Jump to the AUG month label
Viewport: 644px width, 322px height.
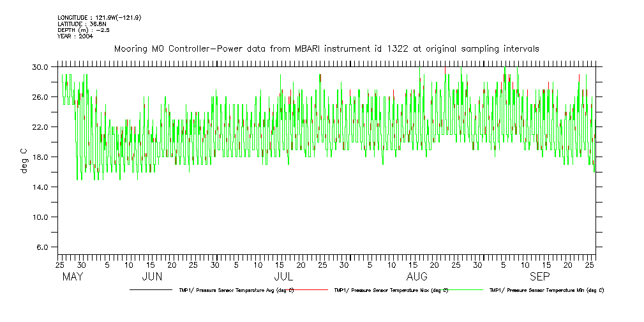tap(417, 277)
